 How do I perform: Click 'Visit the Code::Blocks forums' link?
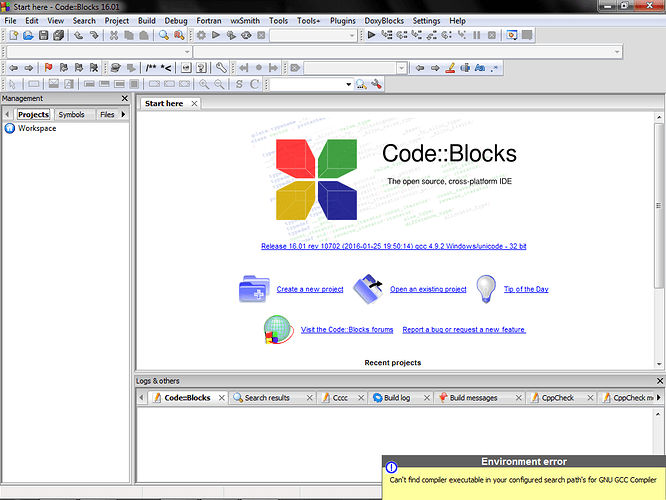coord(347,330)
